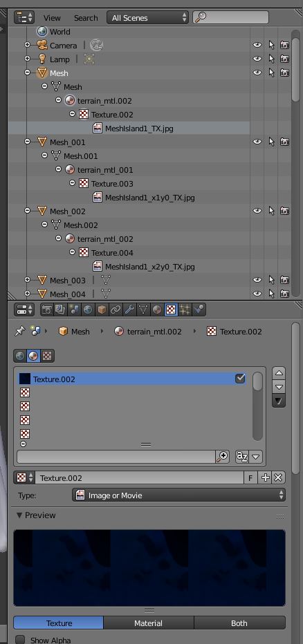This screenshot has width=303, height=644.
Task: Select the camera data icon beside Camera
Action: pos(96,45)
